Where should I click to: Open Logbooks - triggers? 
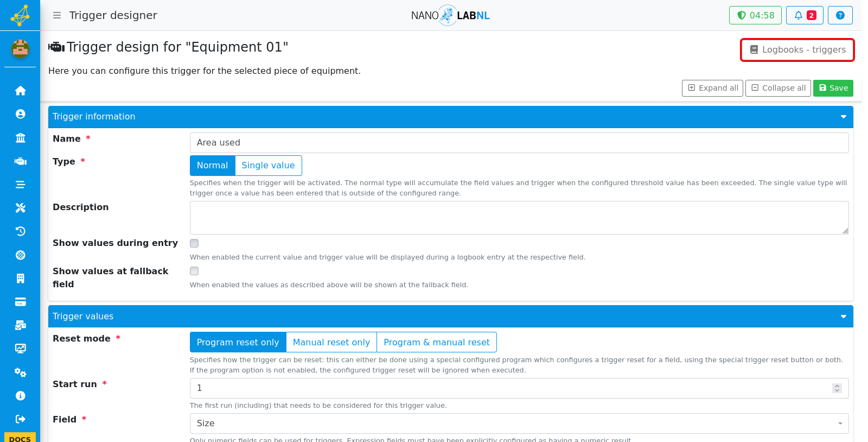point(797,50)
